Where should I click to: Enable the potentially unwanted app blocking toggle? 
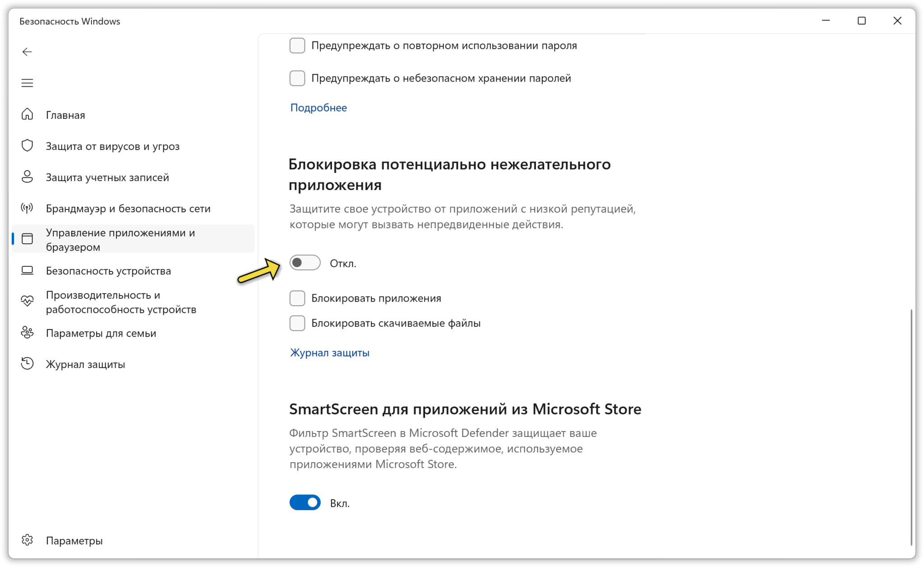click(305, 263)
